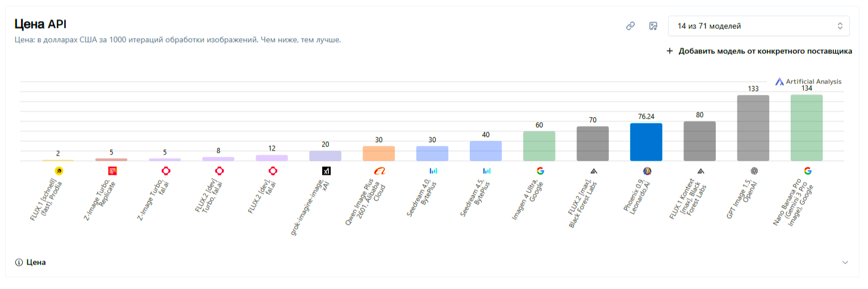Click the orange Qwen Image Plus bar

[x=379, y=153]
